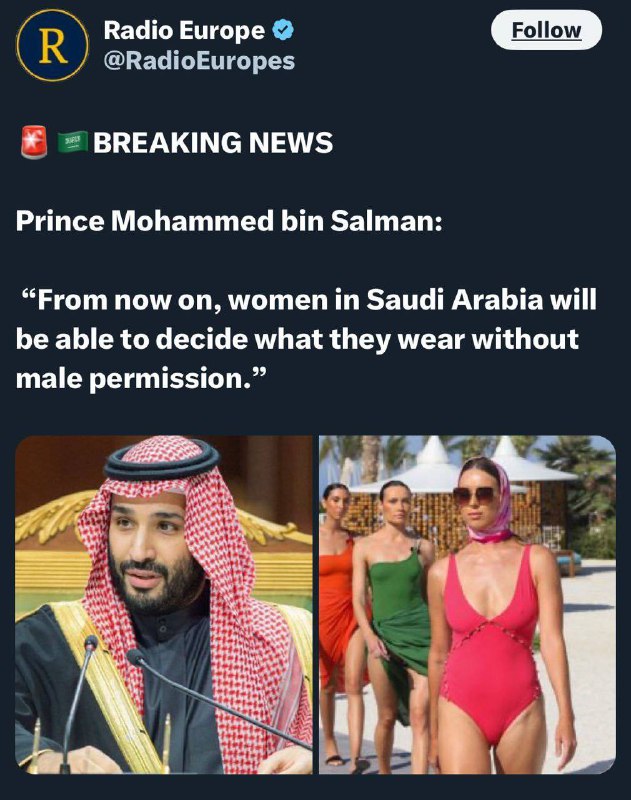Viewport: 631px width, 800px height.
Task: Open the Radio Europe display name link
Action: [x=184, y=30]
